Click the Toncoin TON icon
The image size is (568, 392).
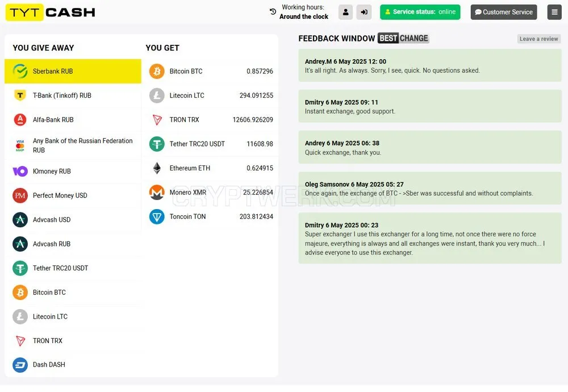pos(157,216)
